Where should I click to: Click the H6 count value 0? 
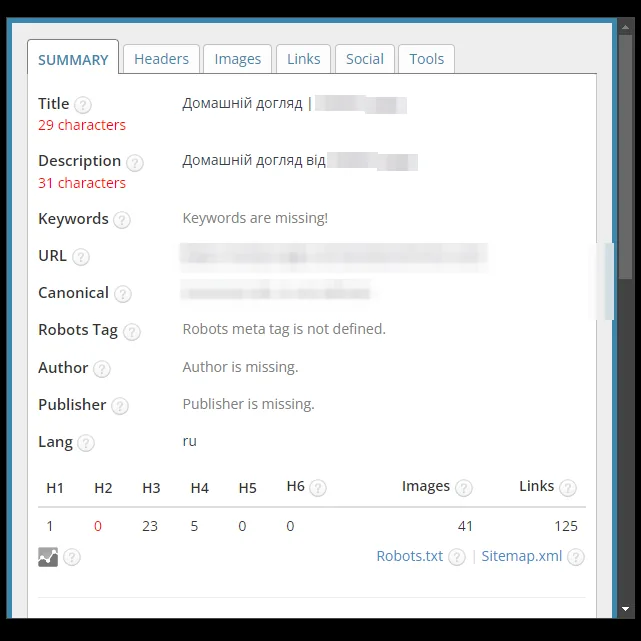290,526
